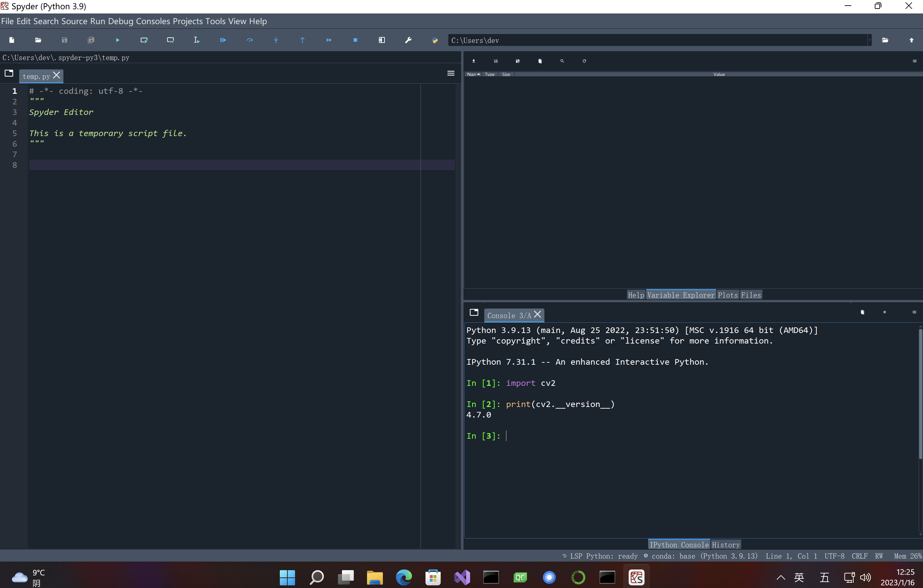923x588 pixels.
Task: Click the Run current cell icon
Action: coord(144,40)
